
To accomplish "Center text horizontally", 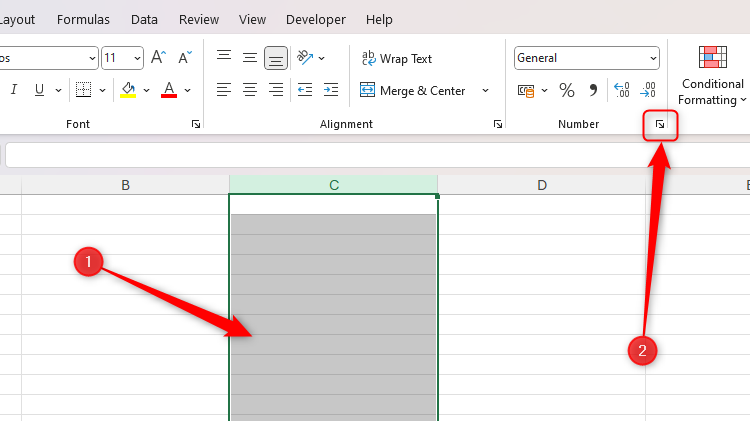I will click(x=250, y=89).
